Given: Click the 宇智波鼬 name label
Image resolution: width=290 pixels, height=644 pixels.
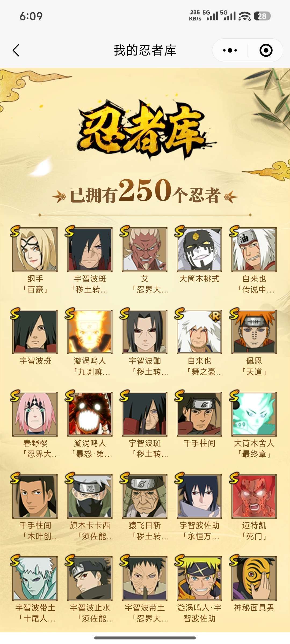Looking at the screenshot, I should click(x=145, y=361).
